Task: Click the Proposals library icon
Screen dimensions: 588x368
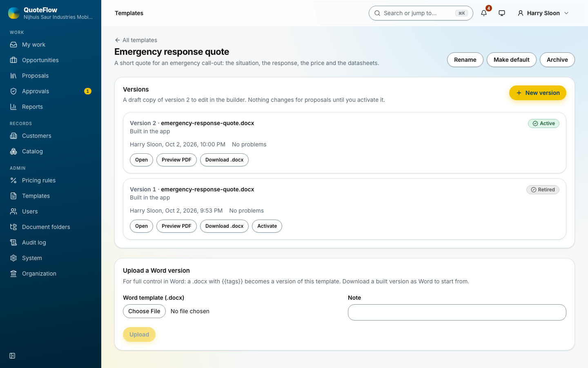Action: [13, 76]
